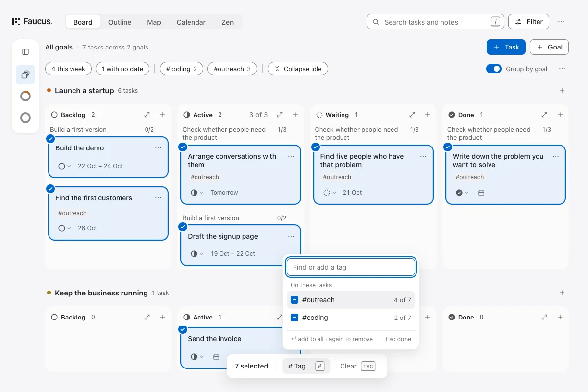Screen dimensions: 588x392
Task: Apply the 1 with no date chip
Action: click(122, 69)
